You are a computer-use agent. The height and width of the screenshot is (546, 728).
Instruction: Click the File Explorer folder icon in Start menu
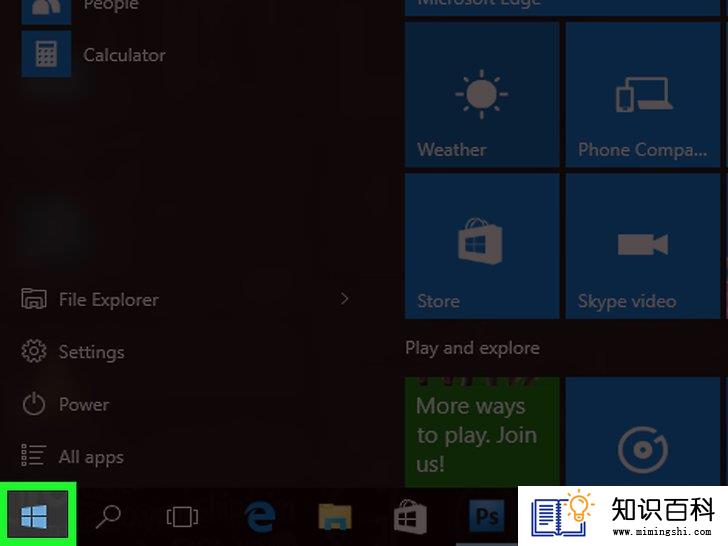coord(33,299)
